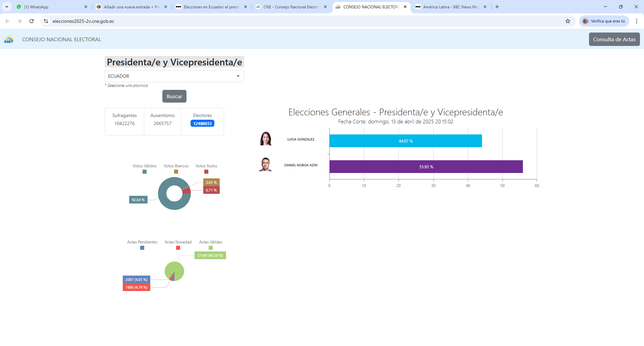The height and width of the screenshot is (346, 644).
Task: Open Chrome three-dot menu
Action: [636, 21]
